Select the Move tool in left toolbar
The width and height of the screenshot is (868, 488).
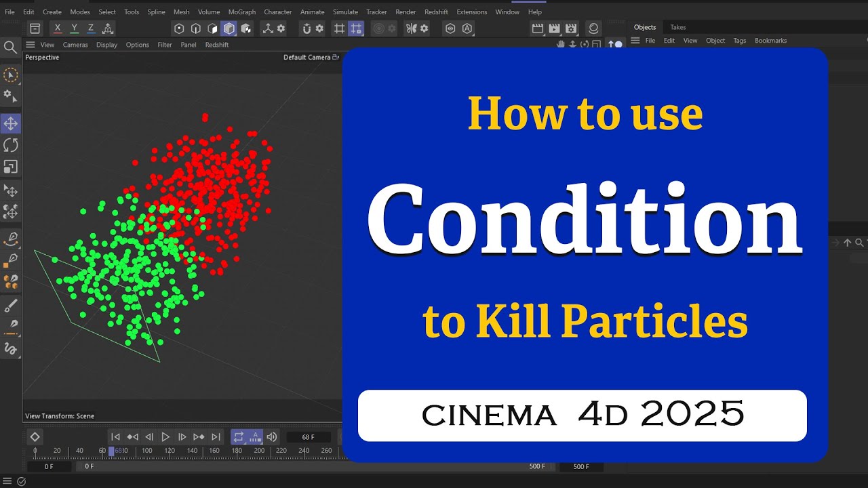11,123
